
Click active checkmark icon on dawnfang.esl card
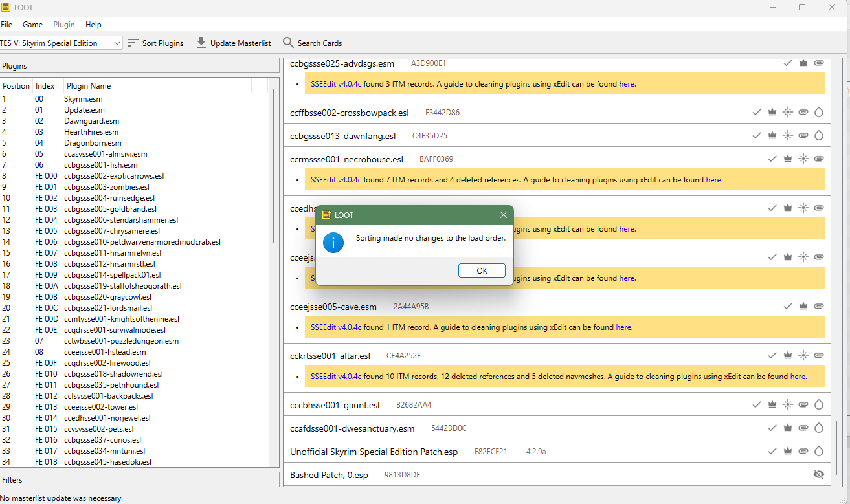[x=757, y=135]
